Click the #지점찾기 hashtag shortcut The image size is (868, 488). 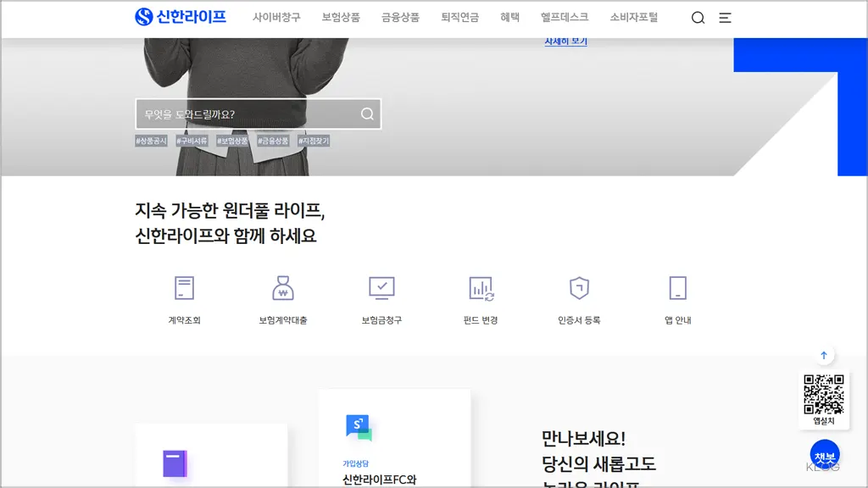click(313, 140)
